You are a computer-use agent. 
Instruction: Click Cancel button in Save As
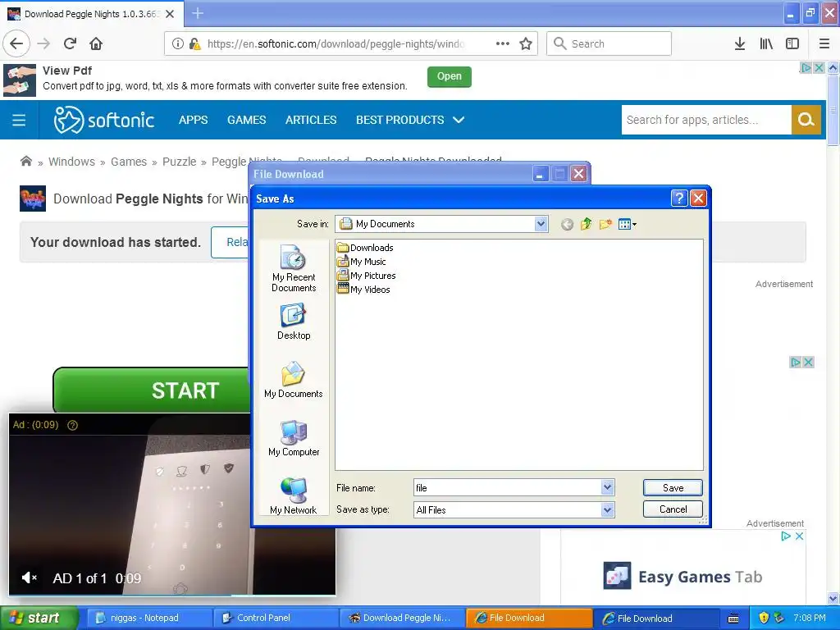pyautogui.click(x=673, y=509)
